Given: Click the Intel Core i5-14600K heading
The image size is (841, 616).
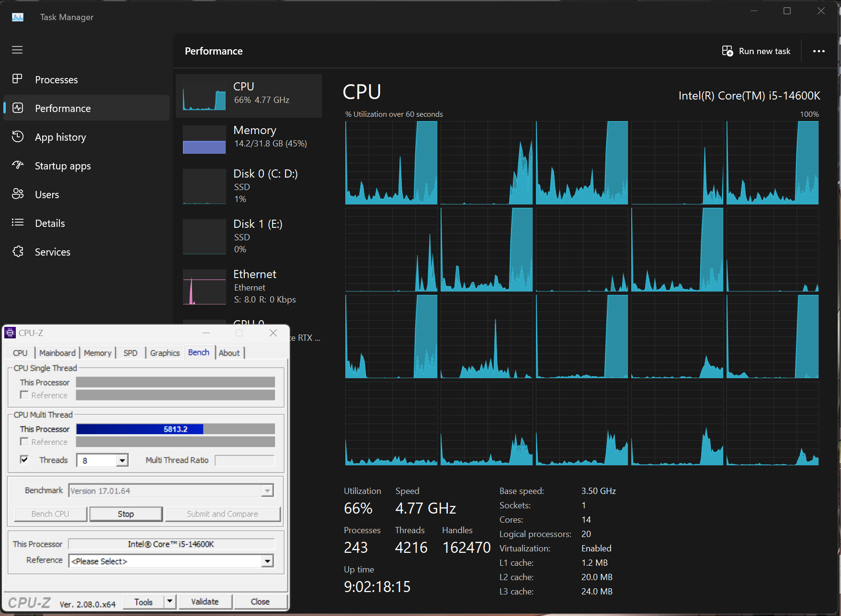Looking at the screenshot, I should (749, 96).
